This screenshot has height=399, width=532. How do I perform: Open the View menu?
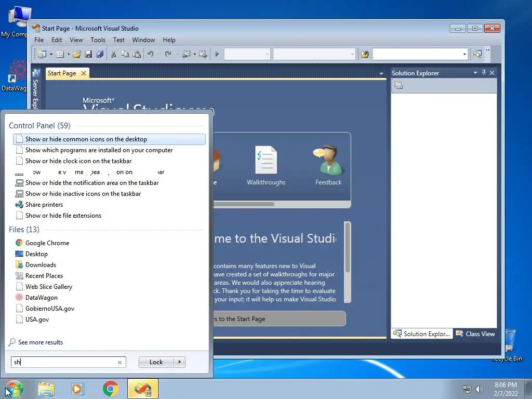(76, 40)
